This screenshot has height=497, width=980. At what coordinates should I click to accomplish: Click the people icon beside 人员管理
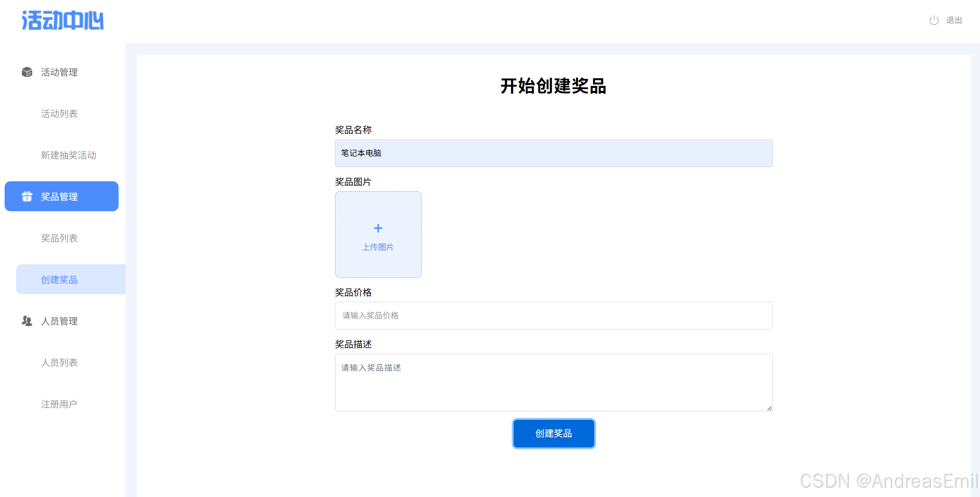tap(27, 321)
